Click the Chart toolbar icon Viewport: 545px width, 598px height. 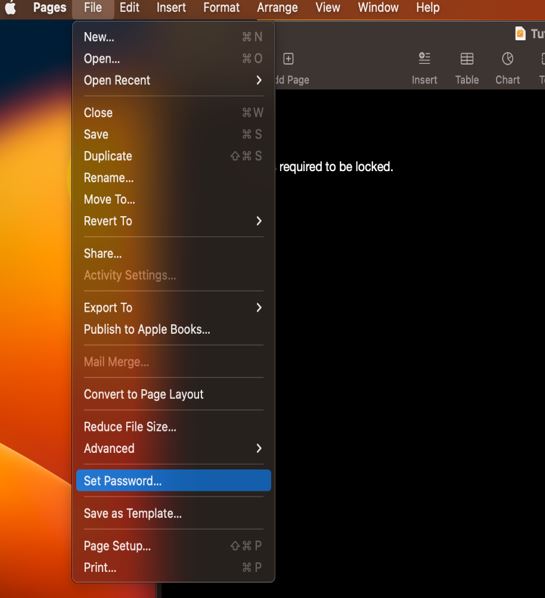coord(508,59)
